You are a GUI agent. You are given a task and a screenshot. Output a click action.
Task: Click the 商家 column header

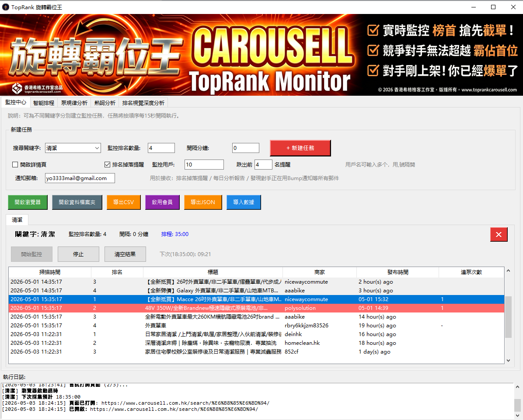click(x=320, y=272)
